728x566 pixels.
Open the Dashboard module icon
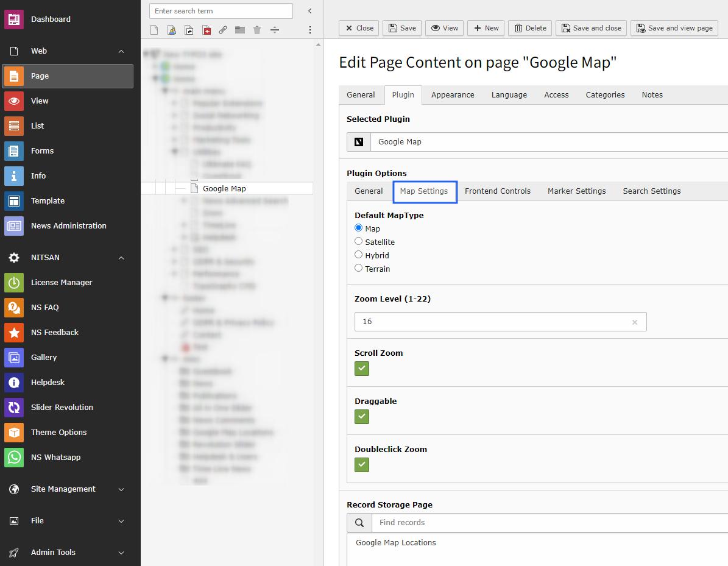click(14, 19)
